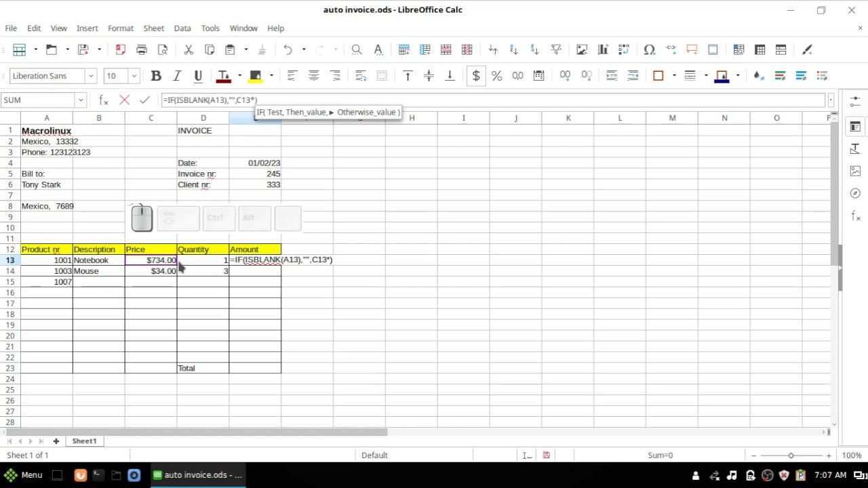
Task: Open print preview from the toolbar
Action: click(x=163, y=49)
